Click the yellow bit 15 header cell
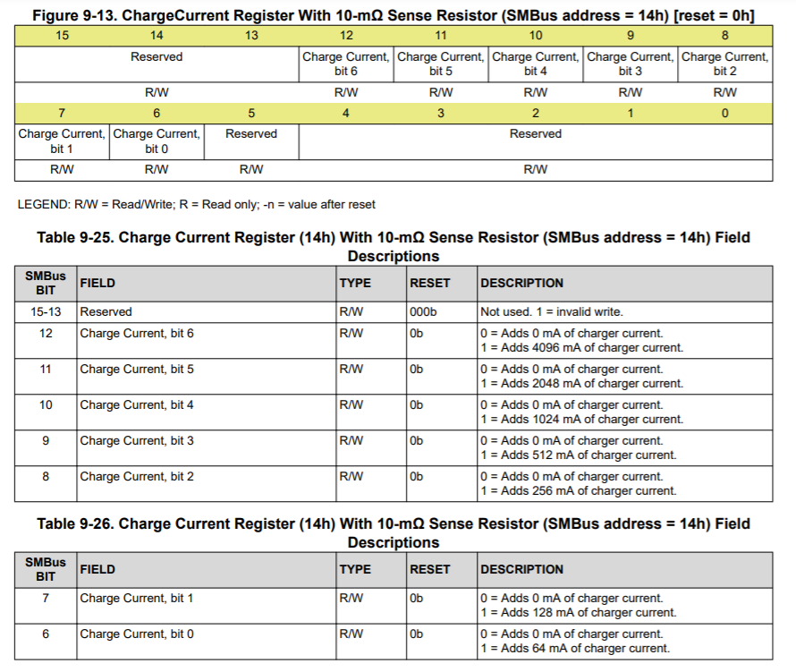This screenshot has height=672, width=796. [x=62, y=35]
